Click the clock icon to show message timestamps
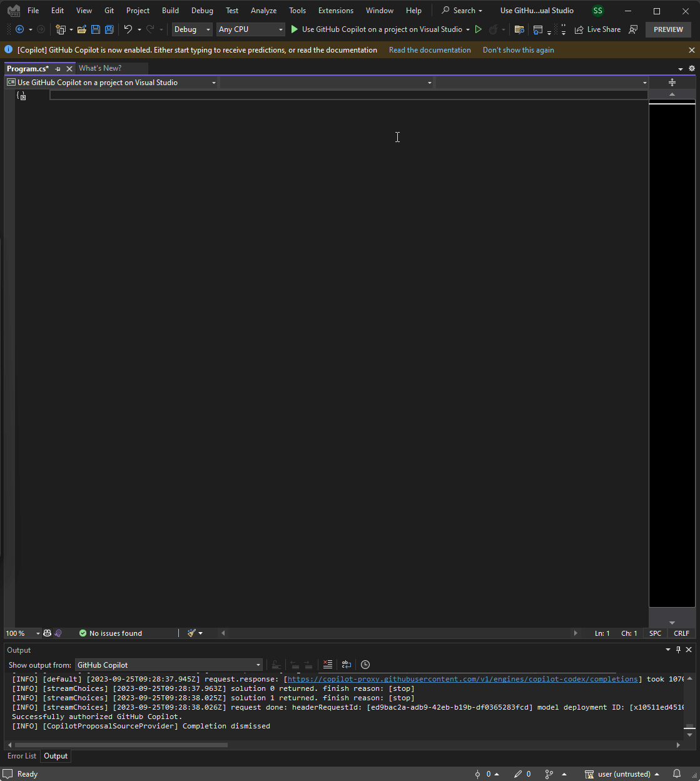The width and height of the screenshot is (700, 781). (365, 665)
